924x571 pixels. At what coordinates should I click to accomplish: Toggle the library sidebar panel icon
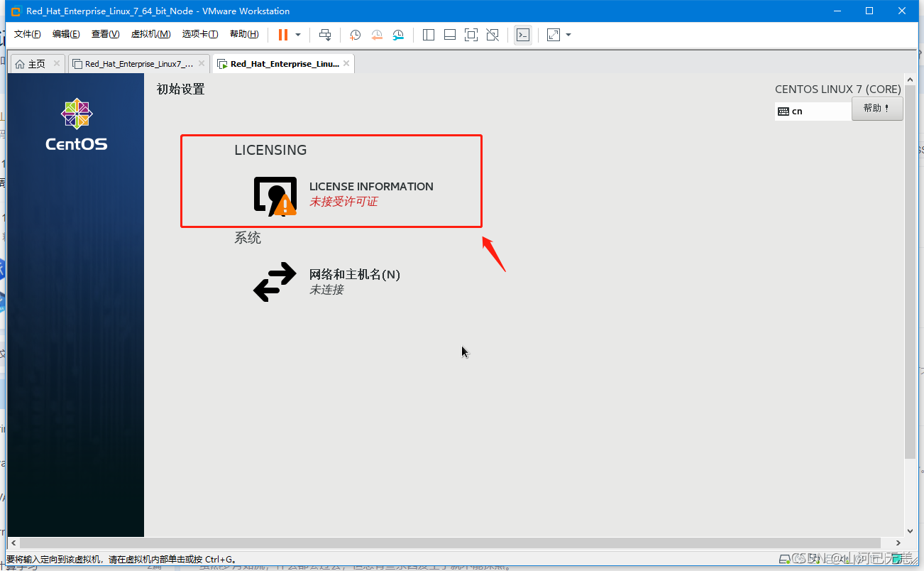[x=429, y=34]
